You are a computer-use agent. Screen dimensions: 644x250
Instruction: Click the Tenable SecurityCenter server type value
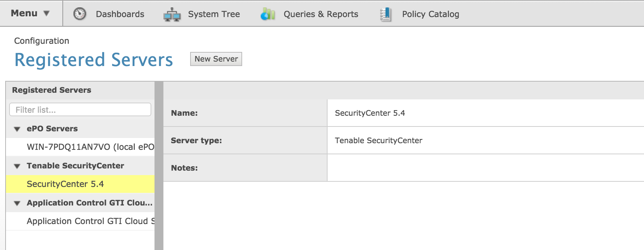pyautogui.click(x=378, y=141)
